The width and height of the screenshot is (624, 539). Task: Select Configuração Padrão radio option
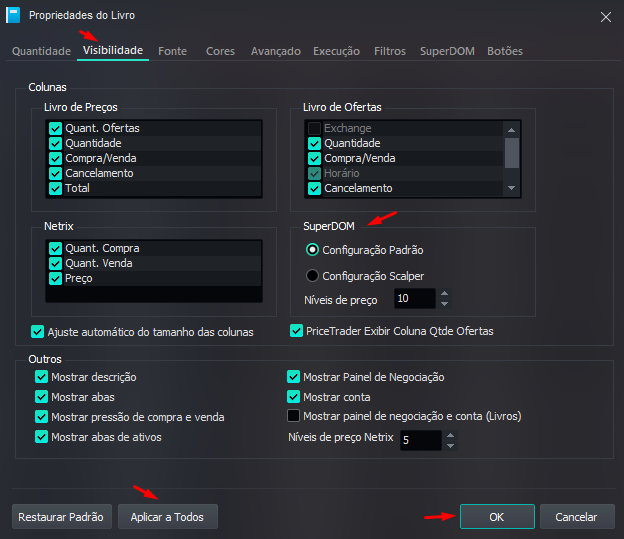[312, 250]
